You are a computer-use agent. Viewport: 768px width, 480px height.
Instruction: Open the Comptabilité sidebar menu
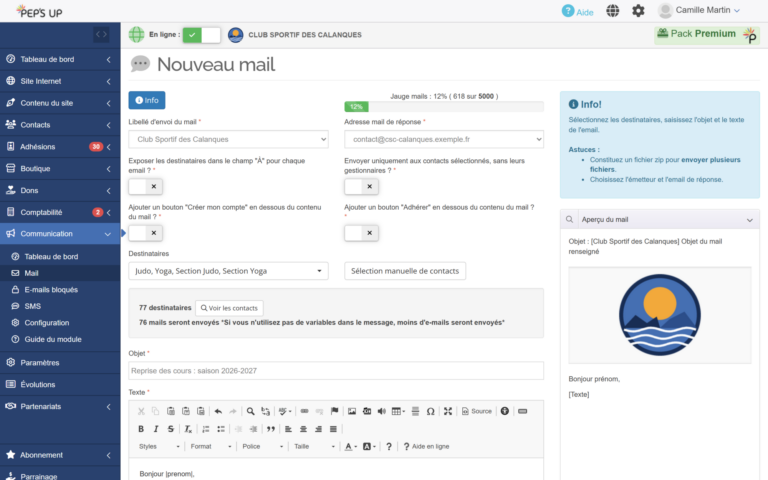click(60, 212)
